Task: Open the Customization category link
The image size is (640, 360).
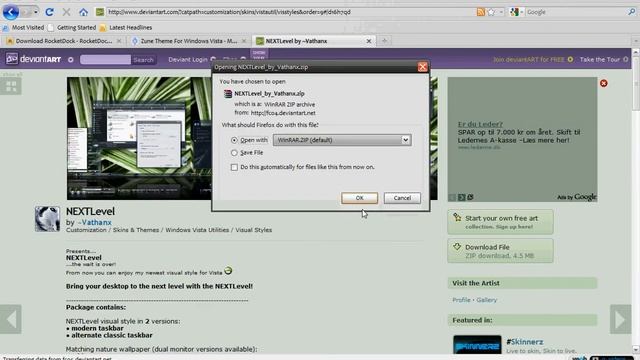Action: 86,230
